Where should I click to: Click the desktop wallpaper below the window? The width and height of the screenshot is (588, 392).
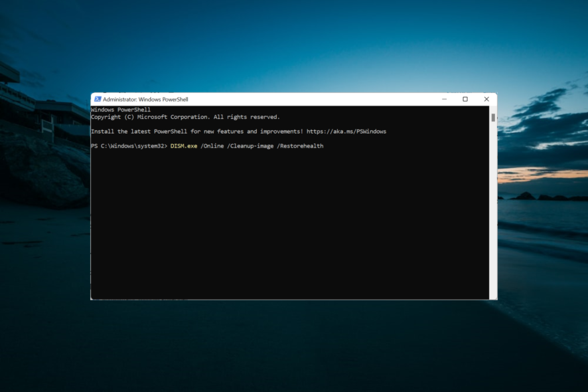[292, 345]
